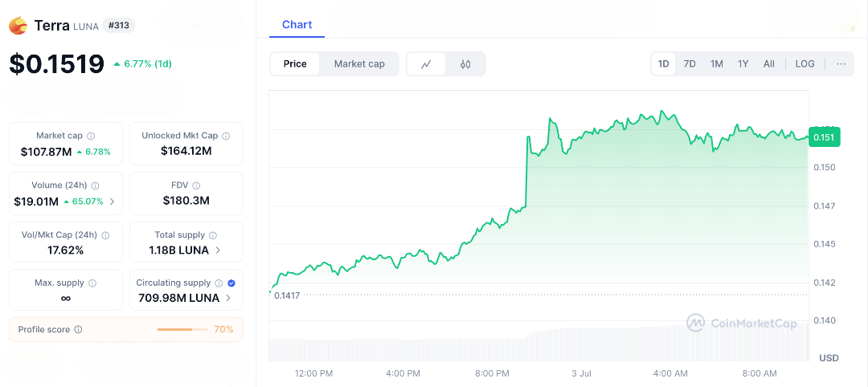This screenshot has width=868, height=387.
Task: Enable LOG scale on the chart
Action: pos(805,64)
